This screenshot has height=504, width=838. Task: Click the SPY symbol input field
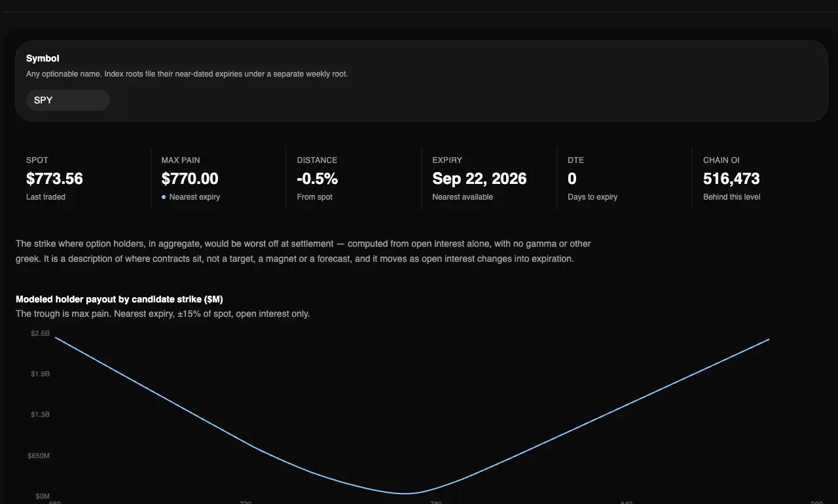tap(68, 100)
